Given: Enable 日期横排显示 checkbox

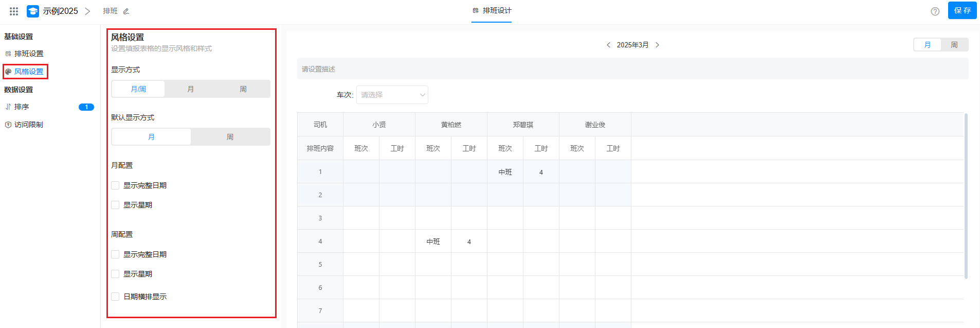Looking at the screenshot, I should [115, 297].
